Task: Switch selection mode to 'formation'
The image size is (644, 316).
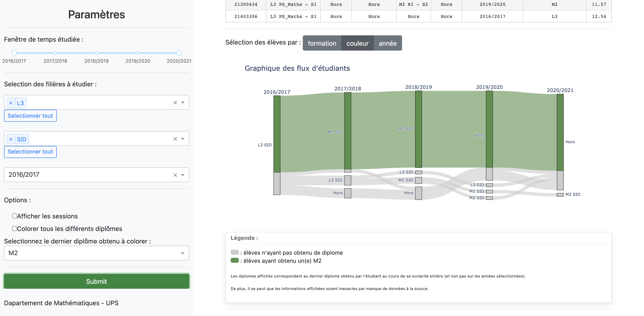Action: point(322,43)
